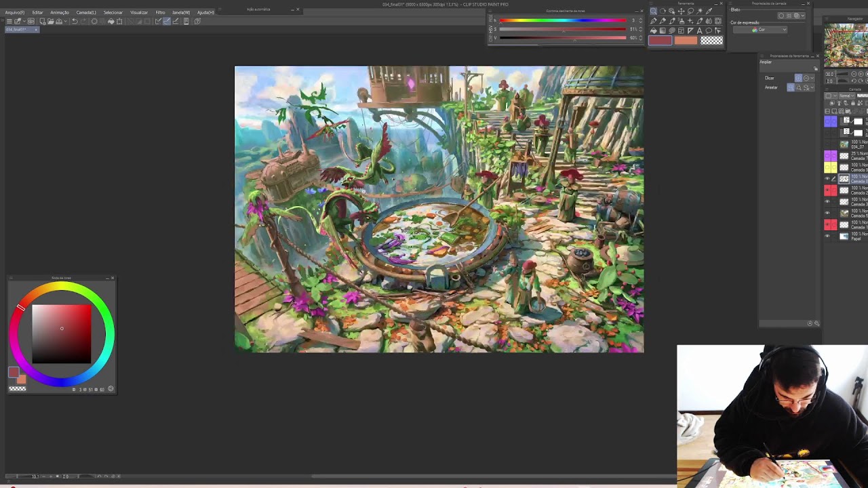
Task: Open the Clicar options dropdown arrow
Action: coord(812,78)
